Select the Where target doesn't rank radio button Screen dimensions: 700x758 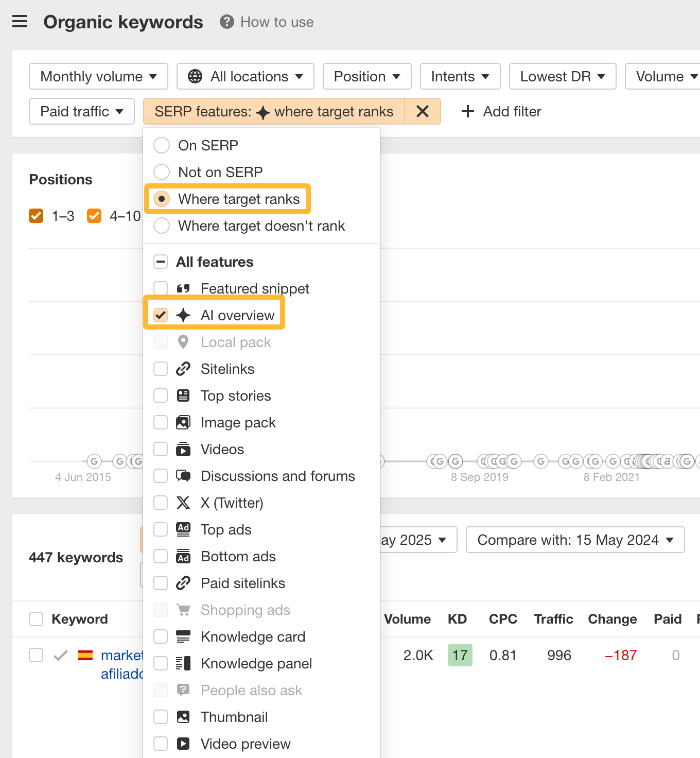coord(161,226)
